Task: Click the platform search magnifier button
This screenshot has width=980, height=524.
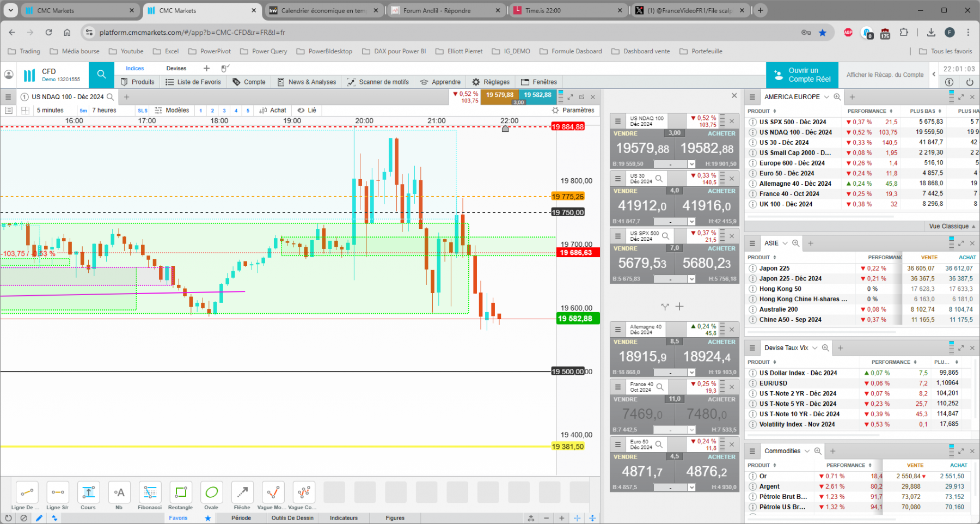Action: 102,75
